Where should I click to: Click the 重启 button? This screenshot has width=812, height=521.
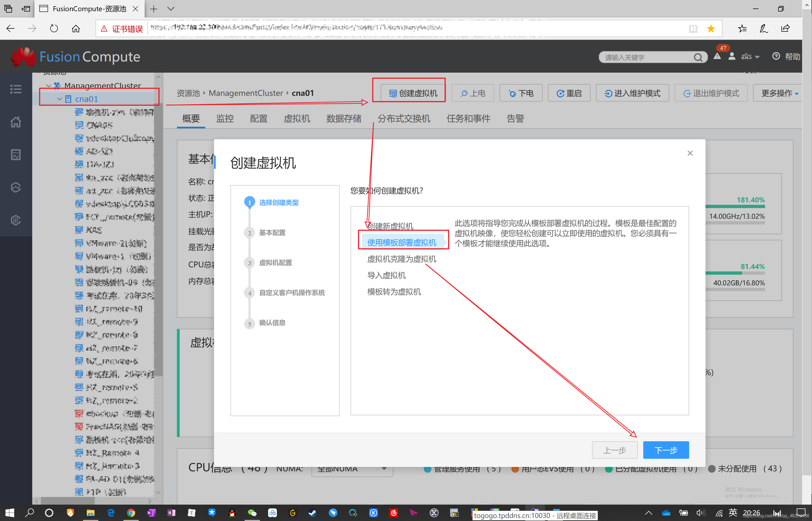(569, 93)
